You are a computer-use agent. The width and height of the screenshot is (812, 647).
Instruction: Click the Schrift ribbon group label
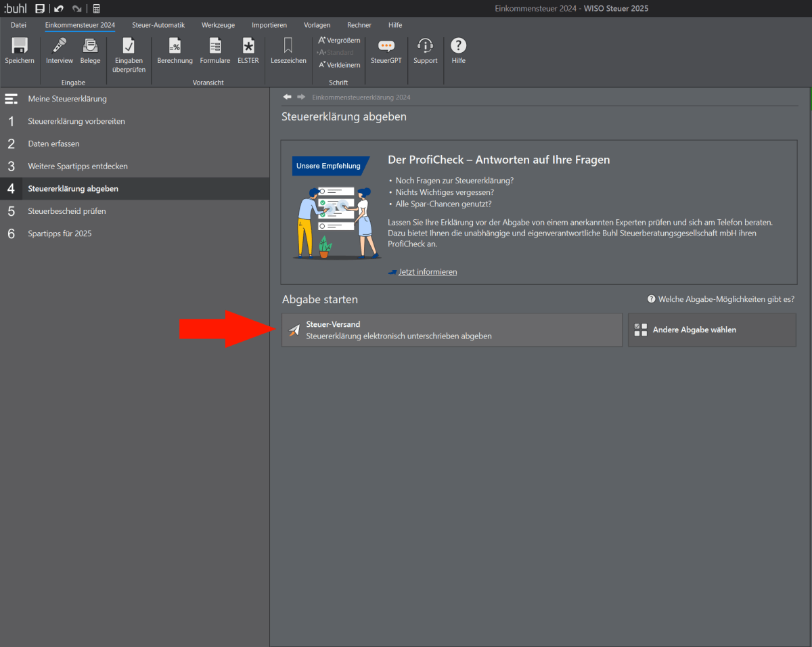point(338,83)
